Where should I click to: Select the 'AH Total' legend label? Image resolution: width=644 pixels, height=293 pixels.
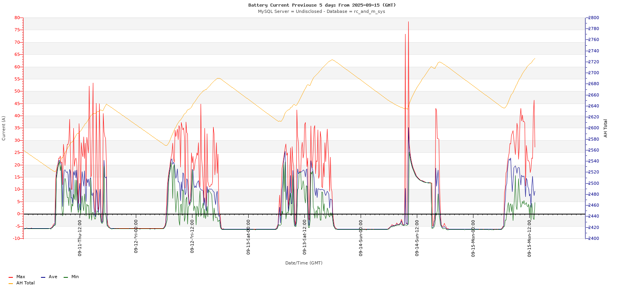point(25,283)
